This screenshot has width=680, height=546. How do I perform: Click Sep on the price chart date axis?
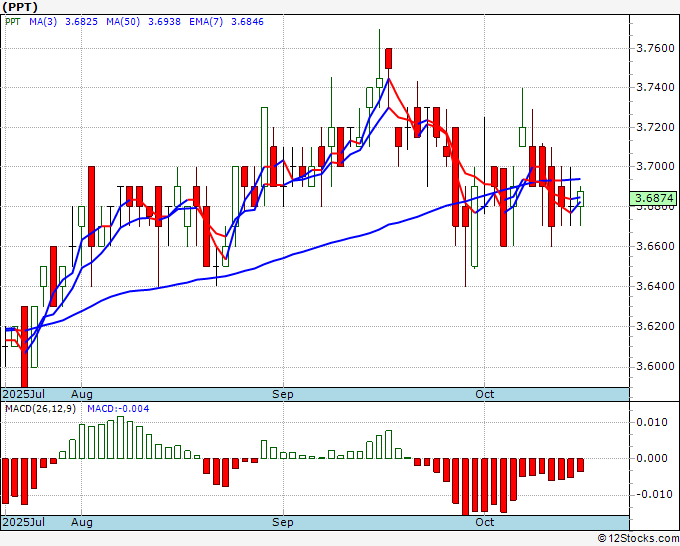pos(283,394)
